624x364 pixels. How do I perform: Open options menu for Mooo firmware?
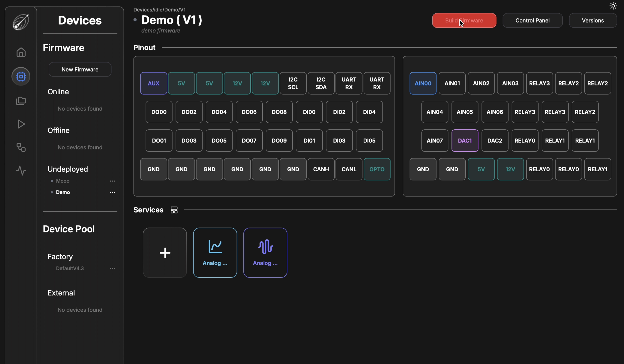point(112,181)
